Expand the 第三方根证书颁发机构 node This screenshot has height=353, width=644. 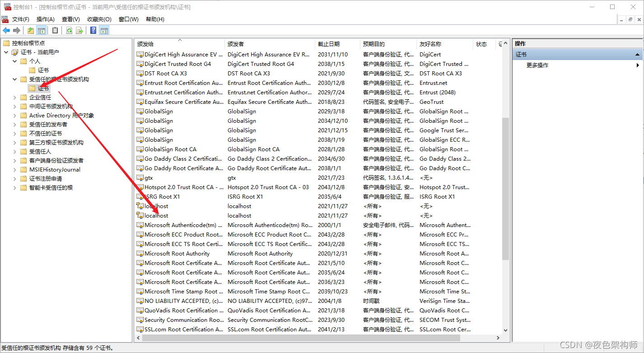click(15, 142)
